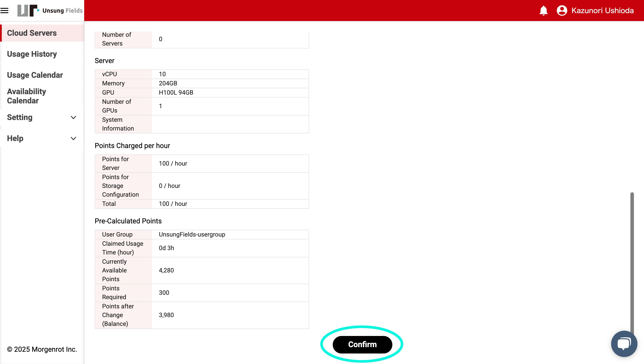
Task: Open Availability Calendar page
Action: [26, 96]
